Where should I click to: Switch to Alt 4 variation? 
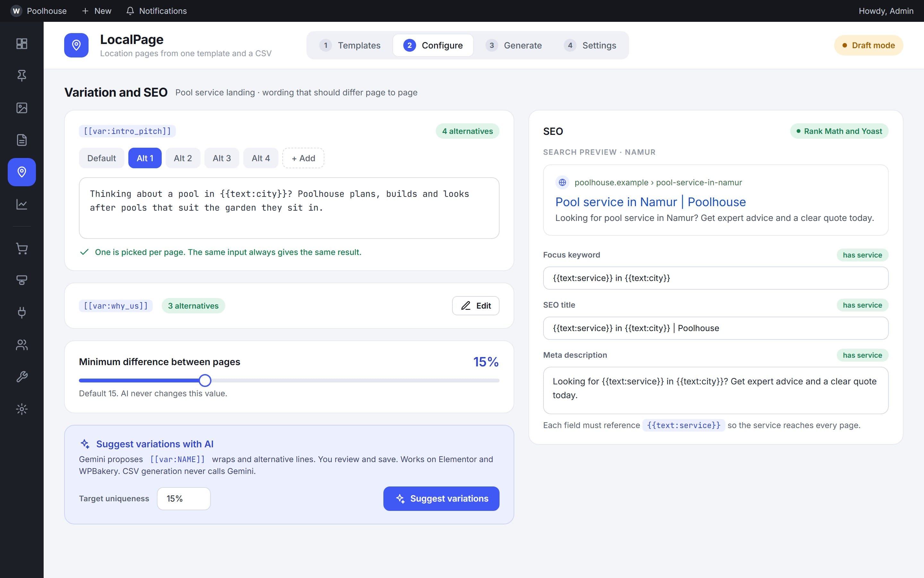pyautogui.click(x=261, y=158)
